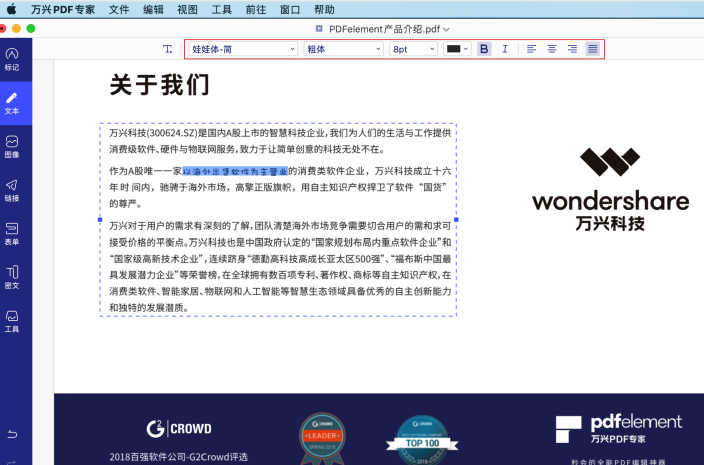This screenshot has width=704, height=465.
Task: Toggle italic formatting button
Action: point(505,49)
